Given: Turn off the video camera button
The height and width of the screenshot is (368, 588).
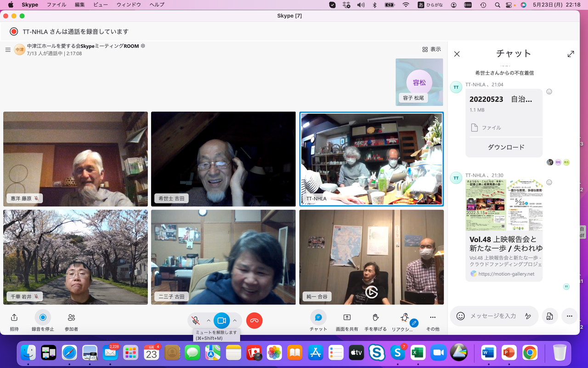Looking at the screenshot, I should click(221, 320).
